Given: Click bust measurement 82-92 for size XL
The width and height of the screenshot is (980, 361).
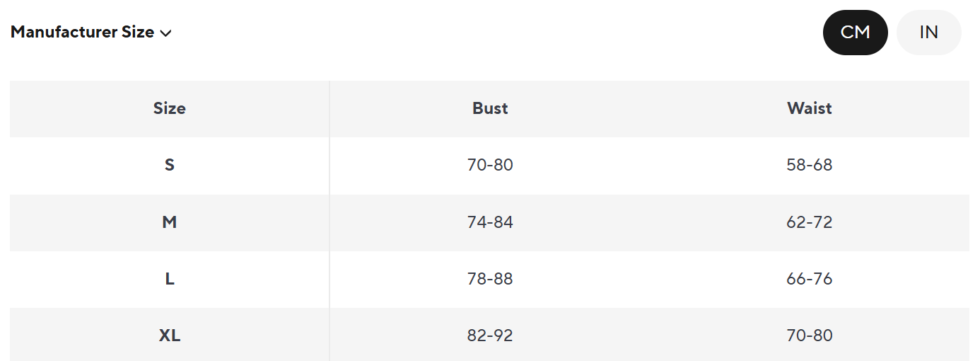Looking at the screenshot, I should click(490, 336).
